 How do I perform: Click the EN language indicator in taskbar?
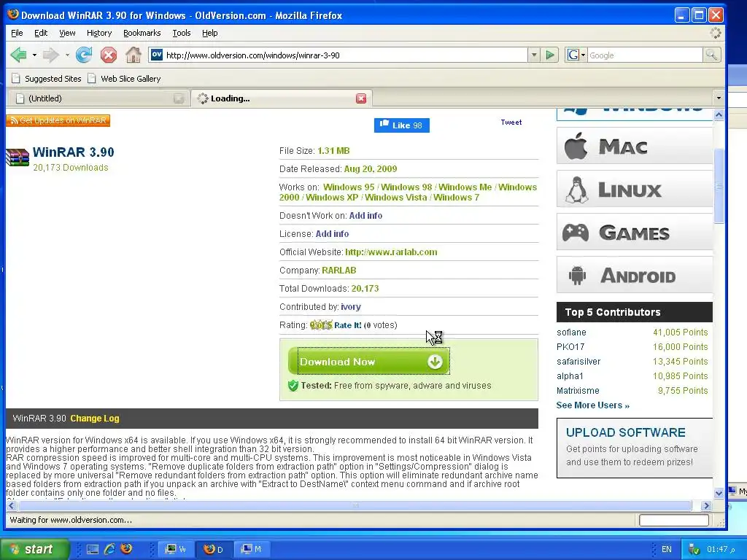(x=667, y=549)
